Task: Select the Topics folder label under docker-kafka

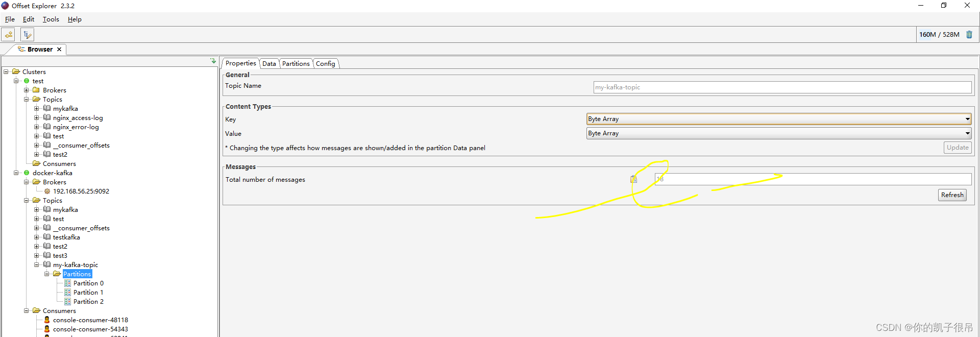Action: 53,201
